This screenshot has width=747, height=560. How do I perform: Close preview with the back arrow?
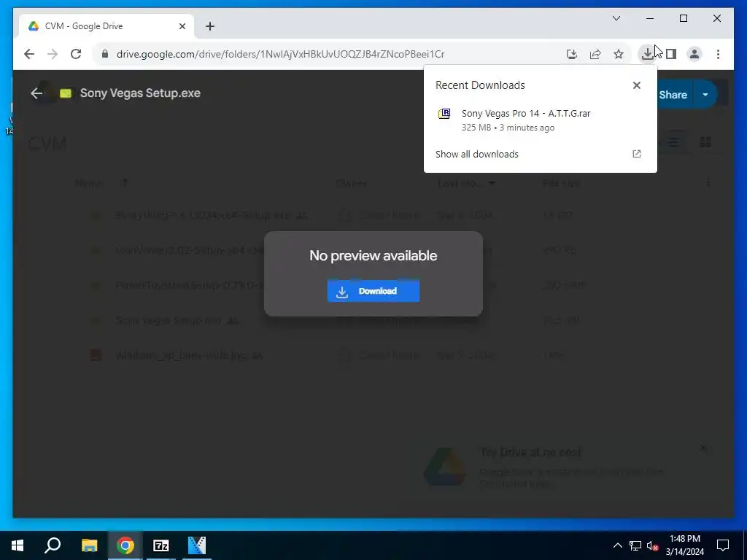click(x=36, y=93)
